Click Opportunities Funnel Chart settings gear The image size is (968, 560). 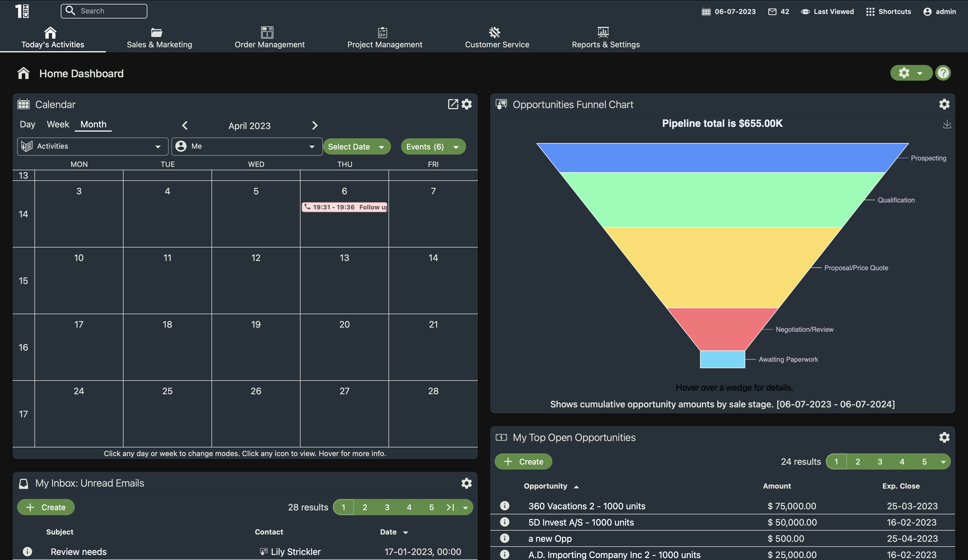pyautogui.click(x=944, y=104)
